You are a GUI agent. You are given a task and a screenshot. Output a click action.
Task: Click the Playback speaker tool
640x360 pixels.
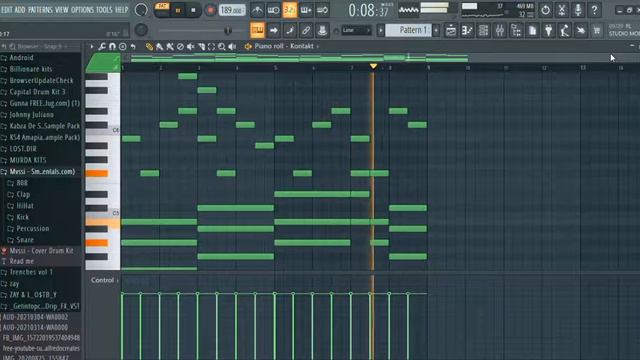pyautogui.click(x=232, y=47)
